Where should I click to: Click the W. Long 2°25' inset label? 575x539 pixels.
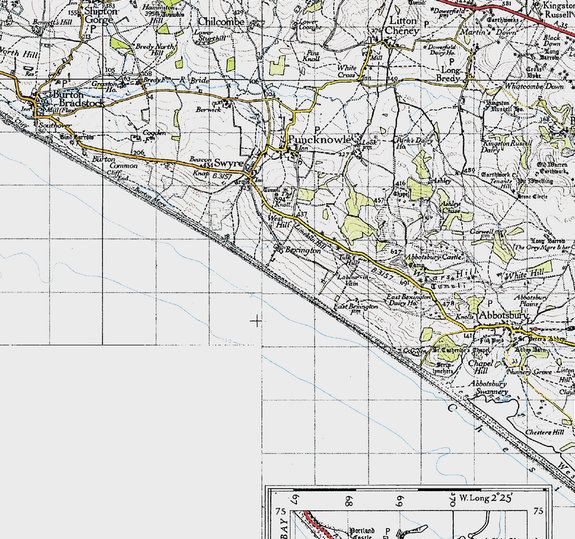(x=486, y=498)
